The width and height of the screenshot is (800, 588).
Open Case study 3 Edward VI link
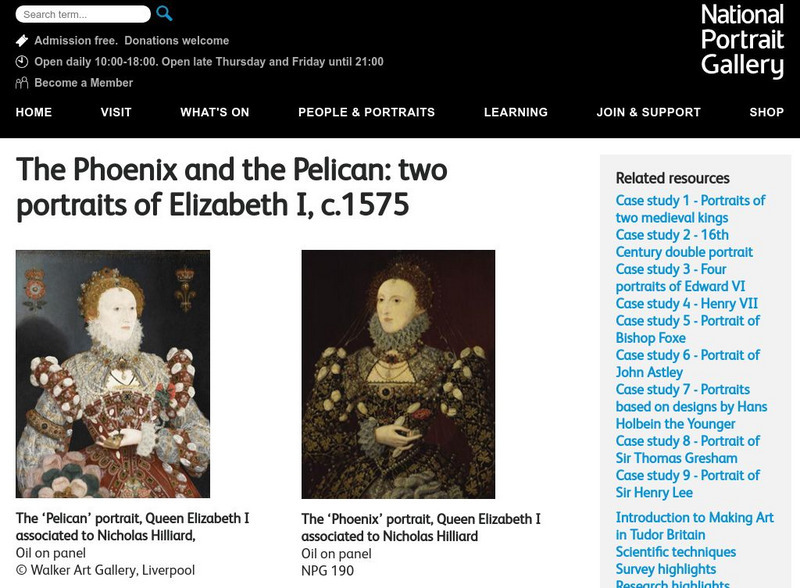680,278
